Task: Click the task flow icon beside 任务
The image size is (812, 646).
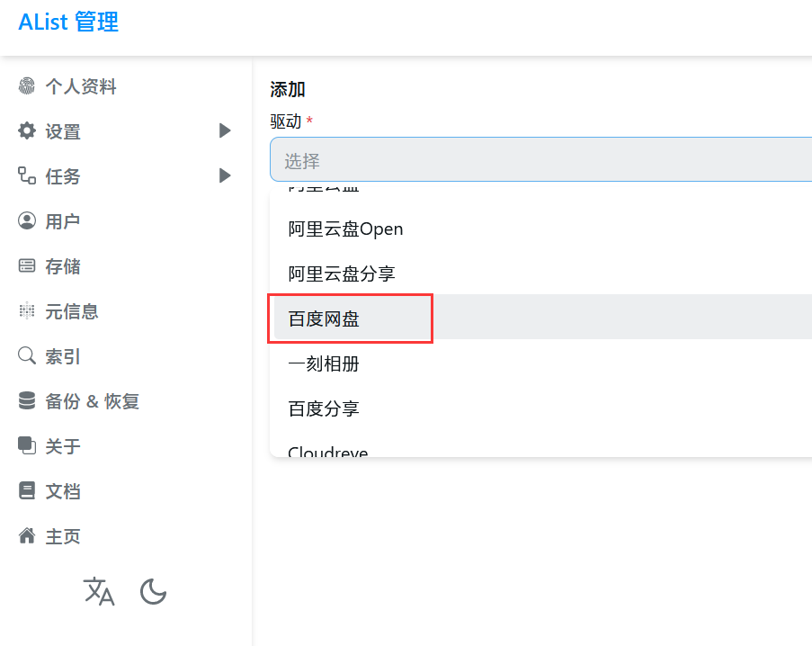Action: 27,175
